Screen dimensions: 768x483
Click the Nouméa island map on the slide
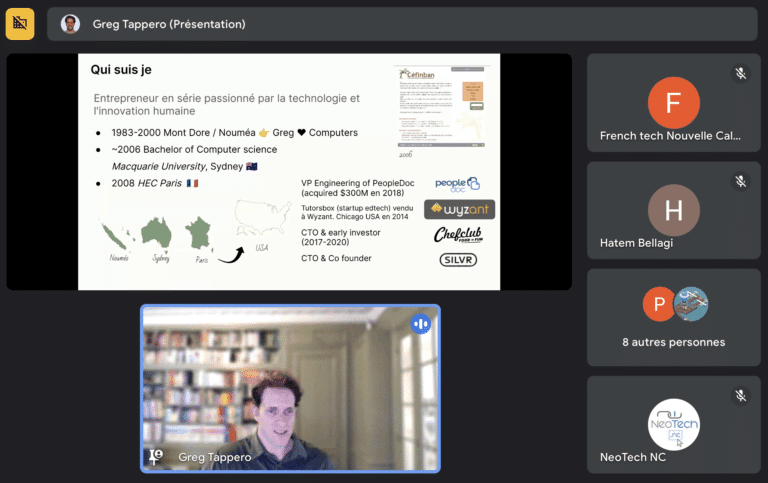117,236
